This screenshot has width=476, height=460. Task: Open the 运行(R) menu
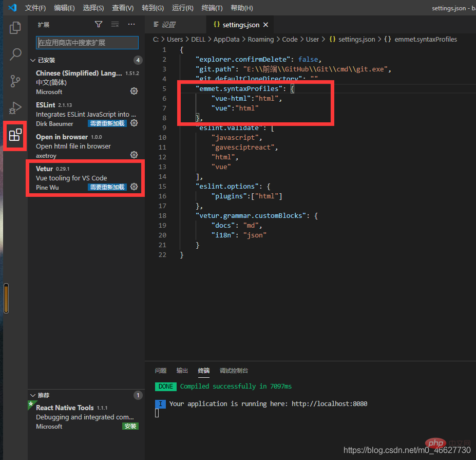coord(182,8)
